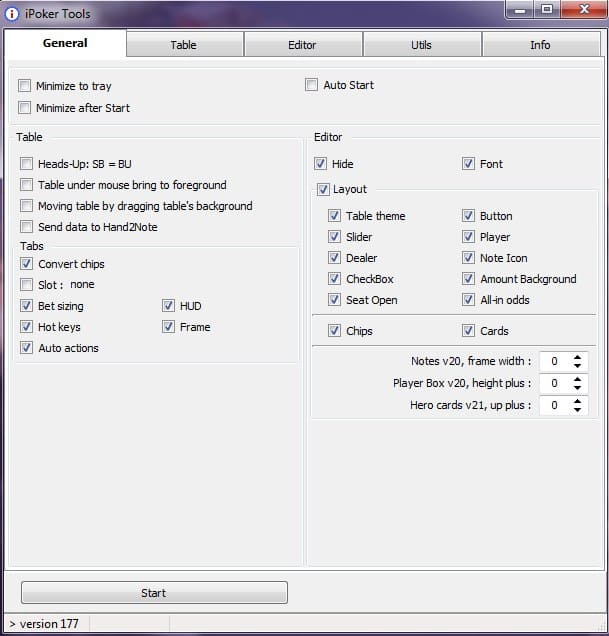
Task: Uncheck the Font option
Action: point(468,163)
